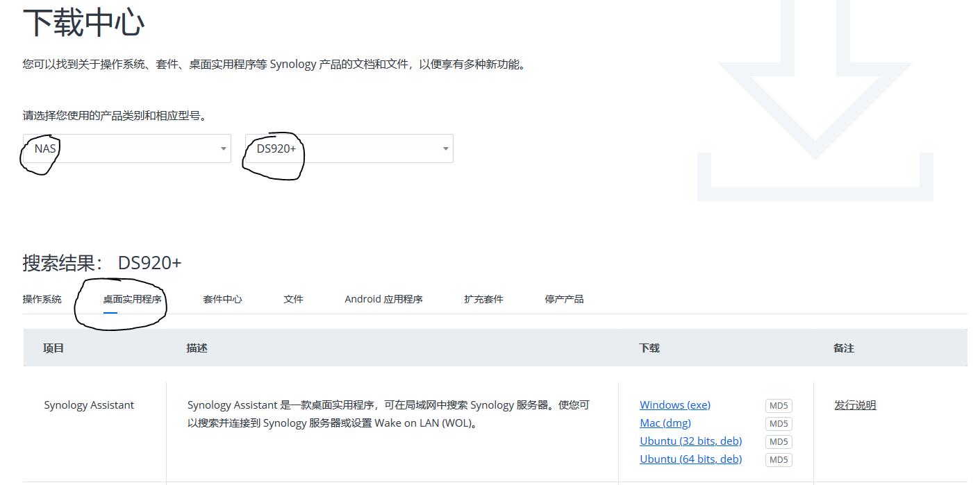Download the Mac (dmg) version
Viewport: 980px width, 485px height.
point(665,423)
